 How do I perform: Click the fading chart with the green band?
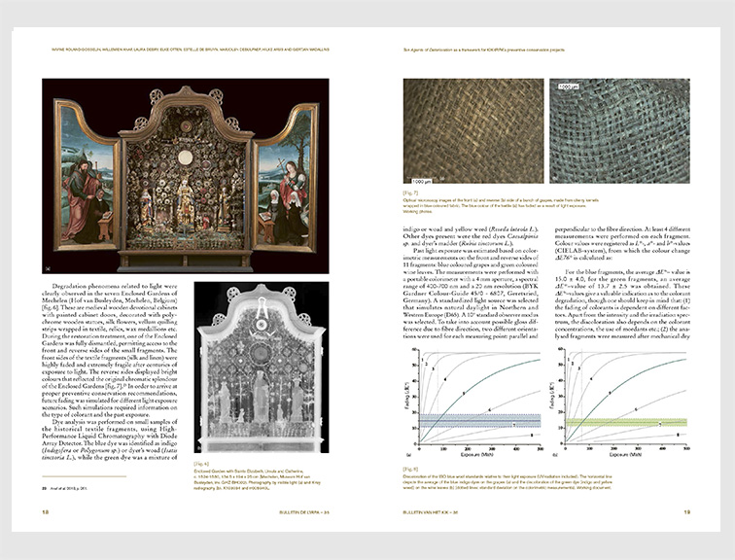tap(619, 402)
